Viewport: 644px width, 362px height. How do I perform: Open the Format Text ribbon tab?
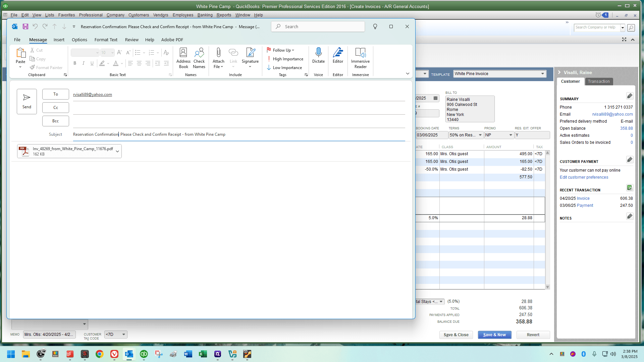(106, 40)
